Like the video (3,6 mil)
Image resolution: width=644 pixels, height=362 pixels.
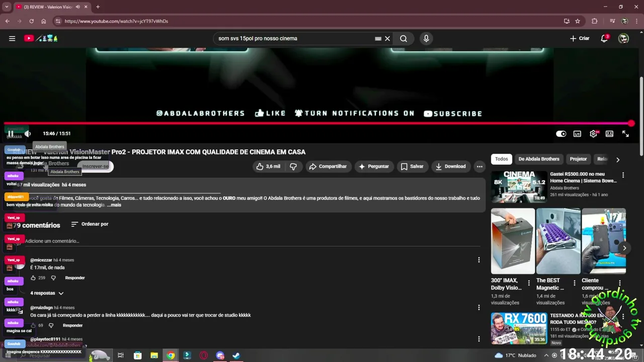[268, 166]
